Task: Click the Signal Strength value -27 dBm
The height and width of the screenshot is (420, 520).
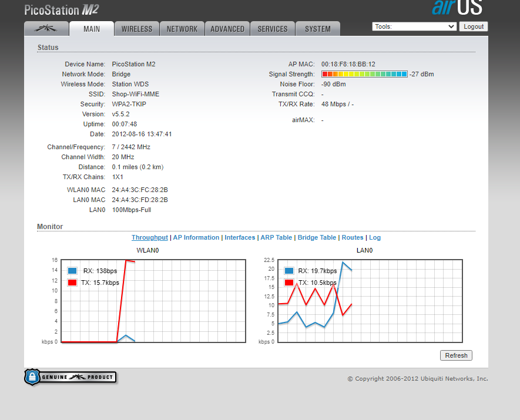Action: point(421,74)
